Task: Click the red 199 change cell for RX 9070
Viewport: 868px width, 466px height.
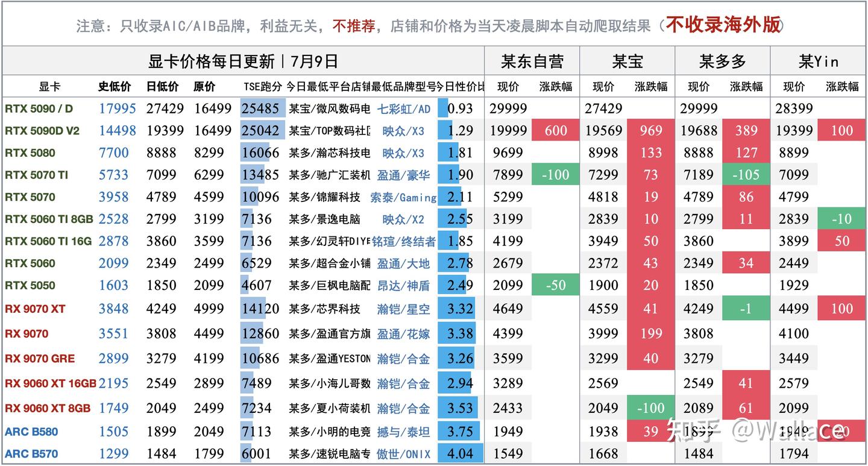Action: click(x=651, y=334)
